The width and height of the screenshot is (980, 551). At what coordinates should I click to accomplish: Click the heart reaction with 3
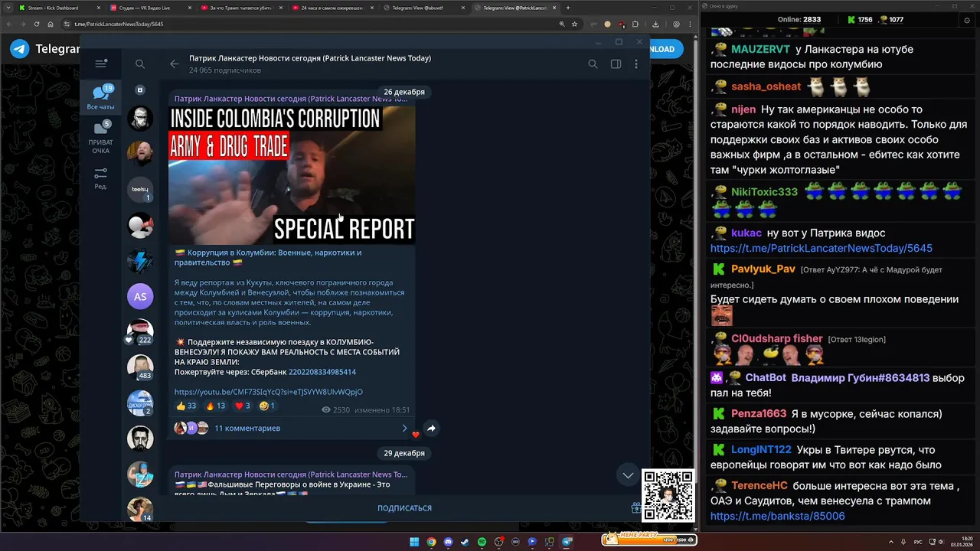click(x=243, y=406)
